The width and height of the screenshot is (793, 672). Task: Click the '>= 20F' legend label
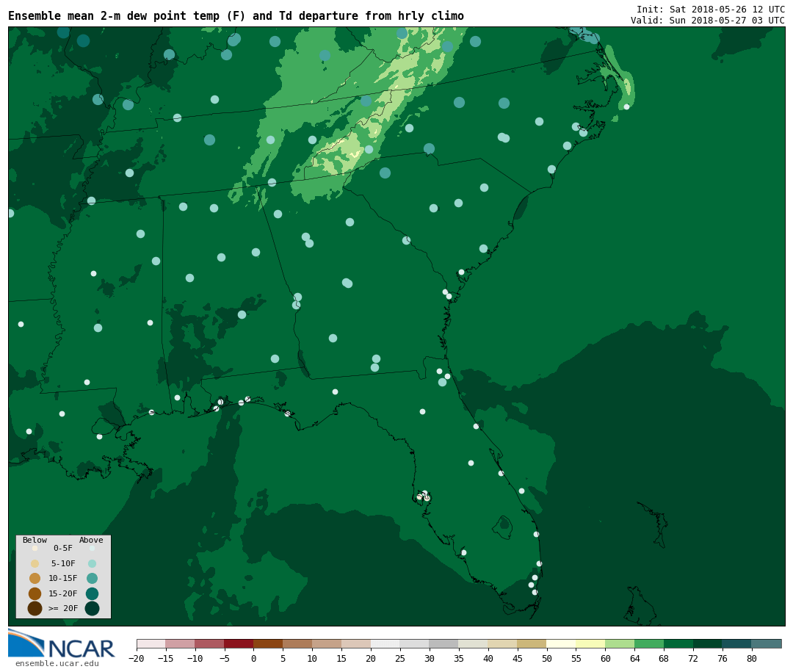pyautogui.click(x=63, y=608)
